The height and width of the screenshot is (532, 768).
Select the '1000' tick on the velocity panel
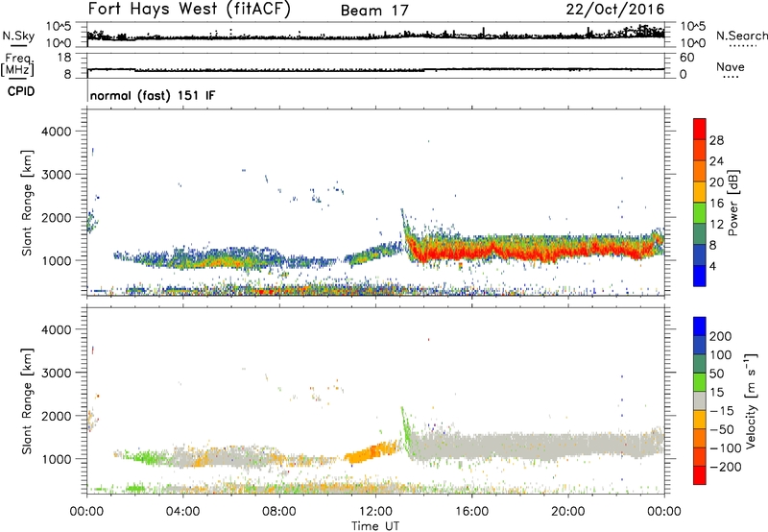[x=57, y=459]
